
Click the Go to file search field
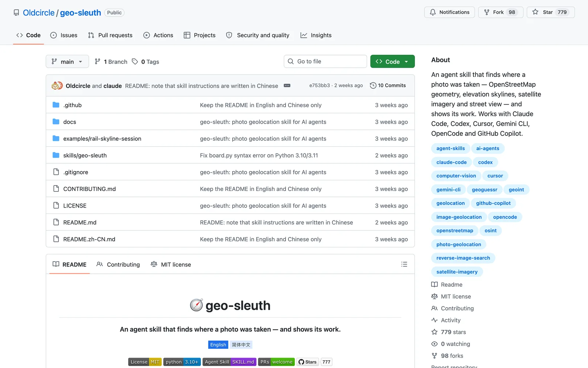pyautogui.click(x=325, y=61)
